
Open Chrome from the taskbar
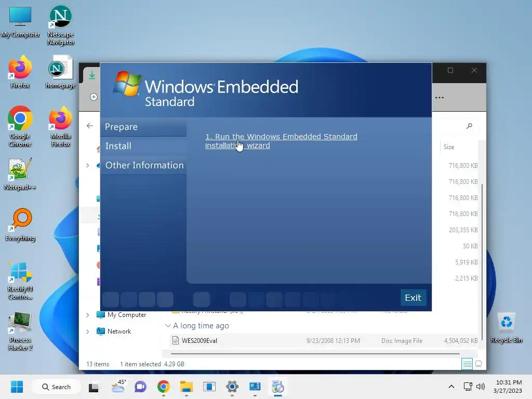[163, 387]
